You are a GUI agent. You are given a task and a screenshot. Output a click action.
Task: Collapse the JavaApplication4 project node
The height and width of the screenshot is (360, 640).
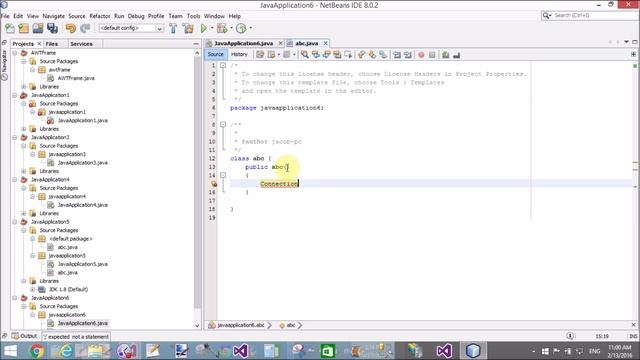tap(15, 180)
